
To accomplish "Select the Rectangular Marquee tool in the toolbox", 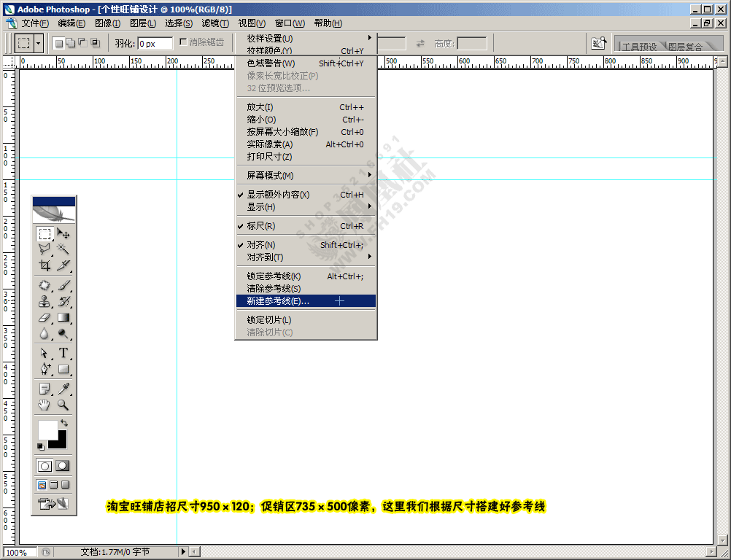I will [45, 233].
